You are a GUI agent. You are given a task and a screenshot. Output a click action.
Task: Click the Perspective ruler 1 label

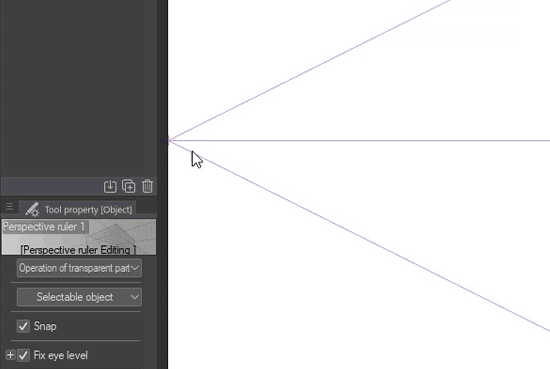(x=44, y=227)
